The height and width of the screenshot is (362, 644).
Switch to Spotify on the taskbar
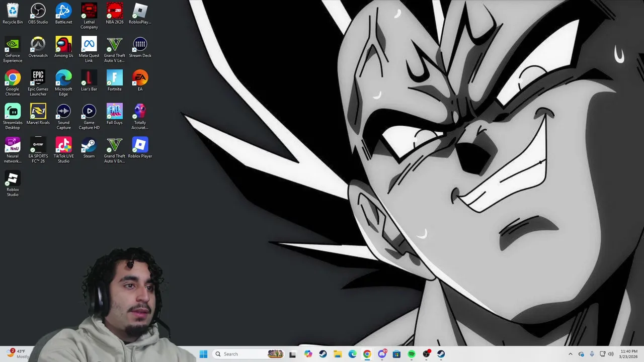[x=412, y=354]
